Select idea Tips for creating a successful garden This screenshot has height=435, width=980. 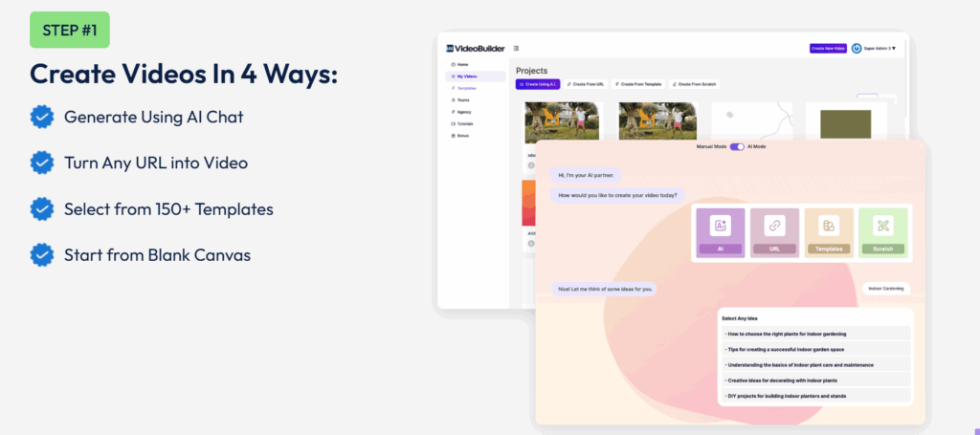click(x=815, y=350)
